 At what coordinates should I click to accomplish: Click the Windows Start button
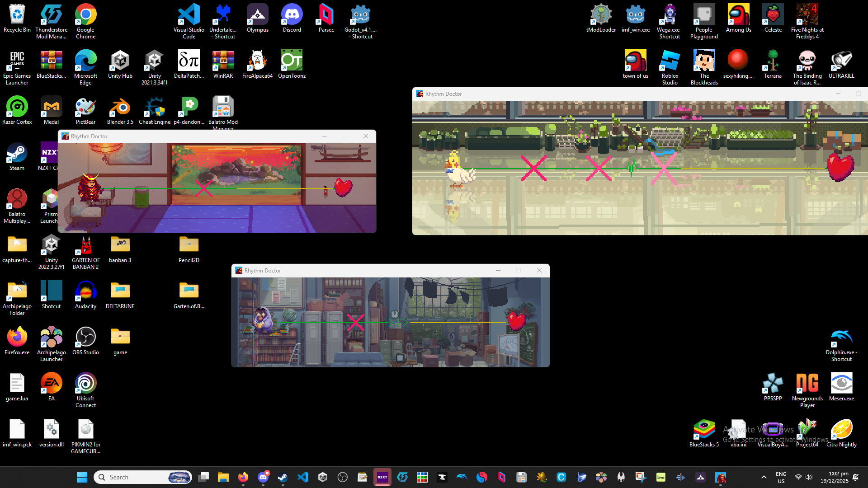tap(82, 477)
